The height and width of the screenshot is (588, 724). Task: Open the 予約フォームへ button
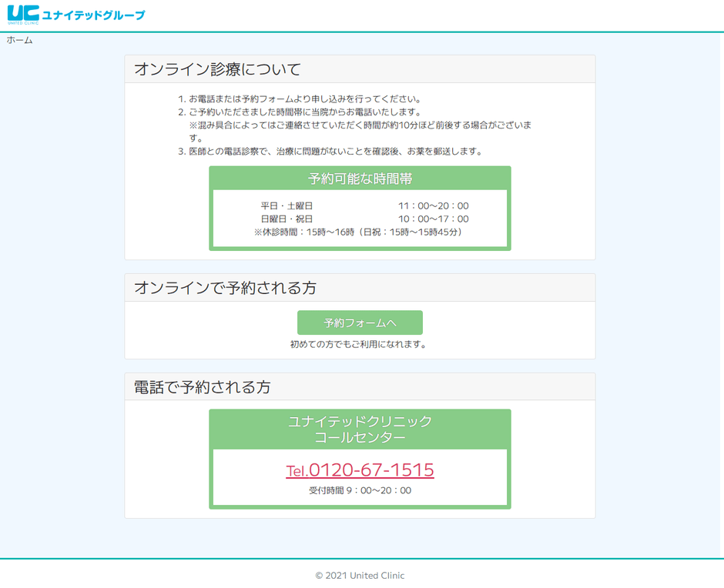click(x=360, y=322)
